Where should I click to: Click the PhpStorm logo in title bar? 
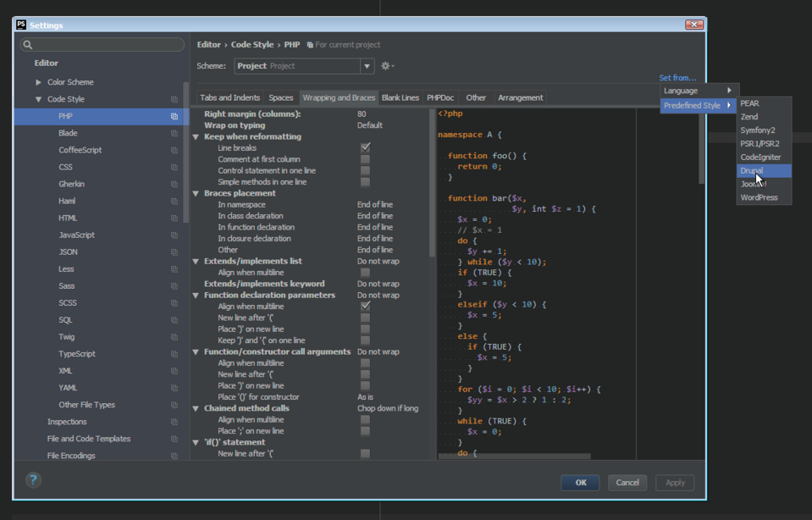coord(21,25)
